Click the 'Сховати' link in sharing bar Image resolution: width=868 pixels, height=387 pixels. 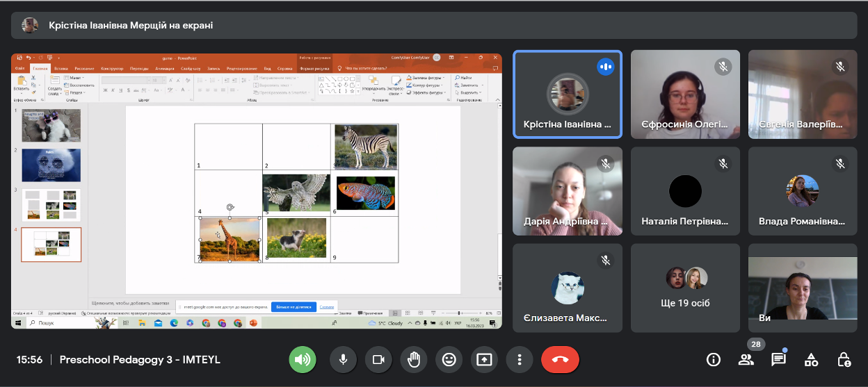[327, 306]
